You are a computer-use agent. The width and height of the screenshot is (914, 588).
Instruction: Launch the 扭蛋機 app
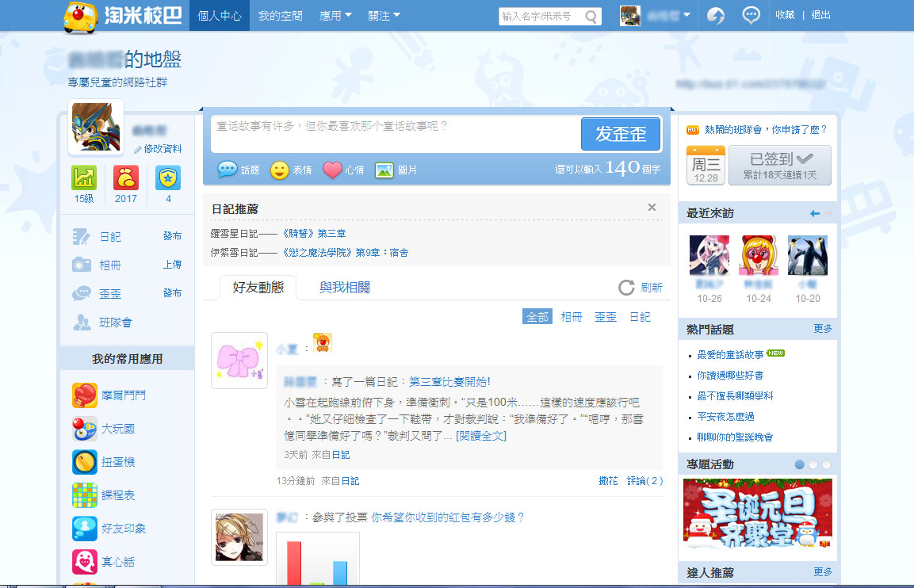click(85, 462)
